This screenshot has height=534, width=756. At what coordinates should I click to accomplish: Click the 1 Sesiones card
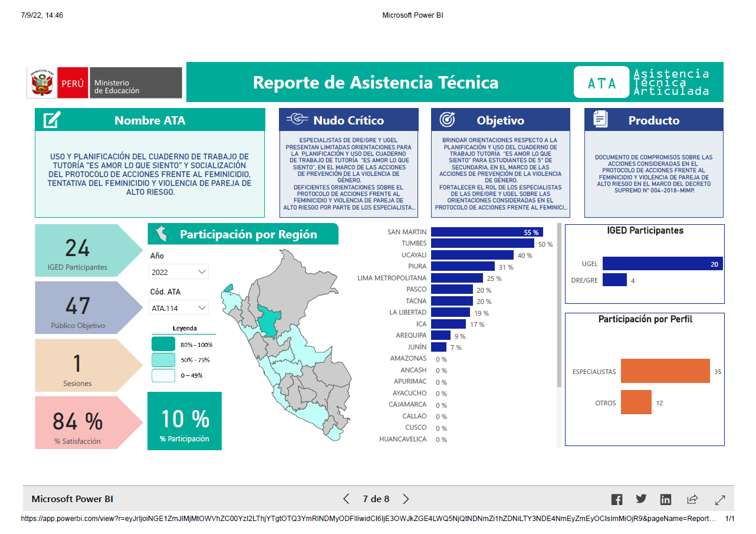(x=87, y=365)
